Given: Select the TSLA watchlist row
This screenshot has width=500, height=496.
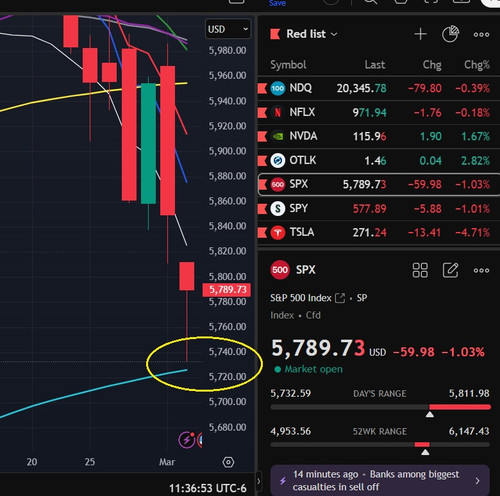Looking at the screenshot, I should (x=379, y=232).
